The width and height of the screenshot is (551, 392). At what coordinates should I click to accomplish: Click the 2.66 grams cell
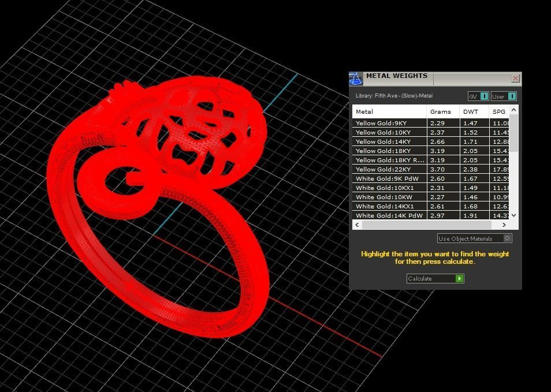(x=443, y=141)
